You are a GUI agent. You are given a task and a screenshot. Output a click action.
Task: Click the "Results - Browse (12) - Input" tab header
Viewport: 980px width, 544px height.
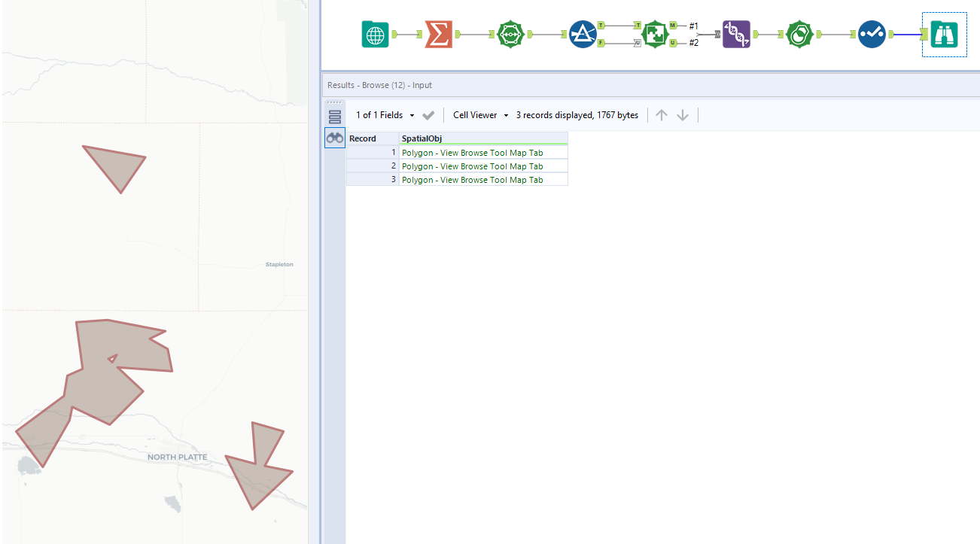(379, 85)
